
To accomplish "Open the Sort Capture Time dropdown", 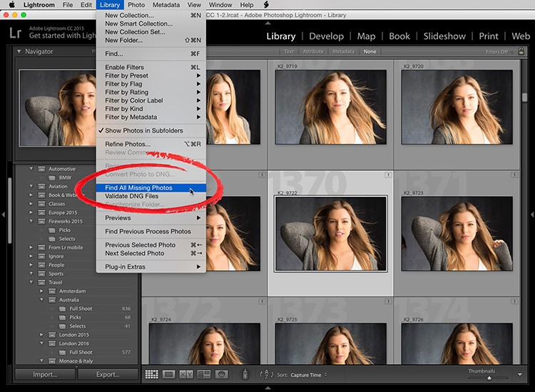I will [308, 375].
